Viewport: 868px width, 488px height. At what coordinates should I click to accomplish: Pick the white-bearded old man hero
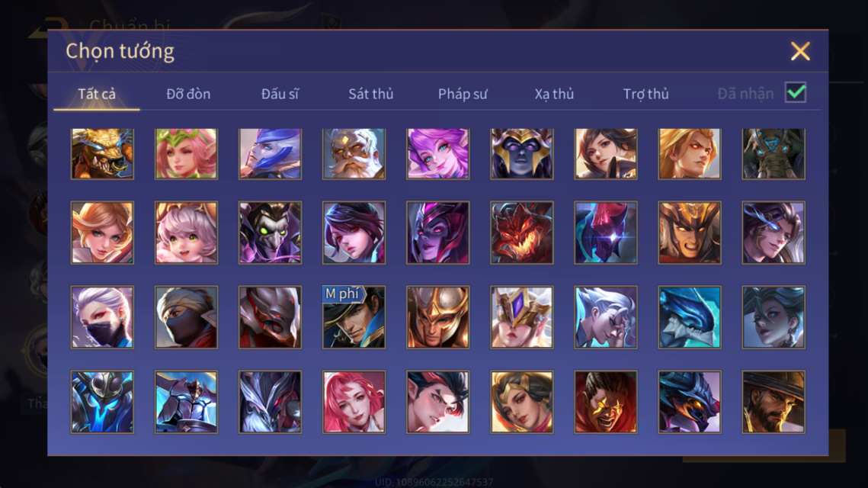click(x=354, y=153)
